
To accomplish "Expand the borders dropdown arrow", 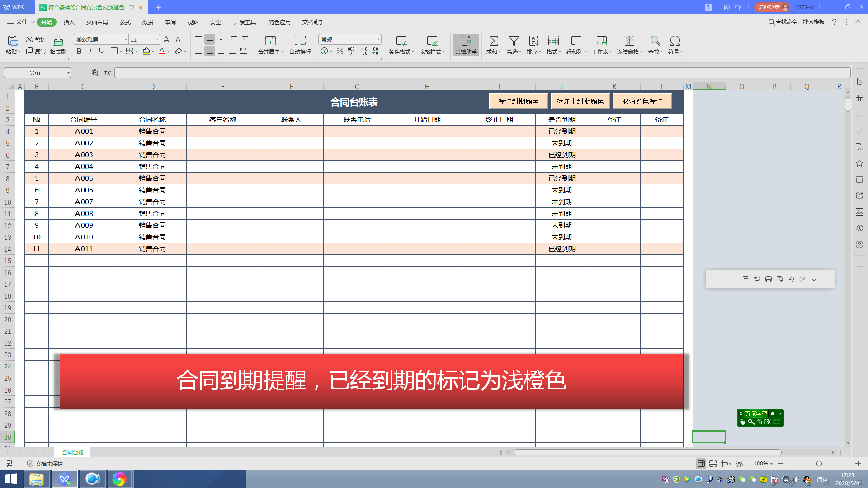I will [121, 52].
